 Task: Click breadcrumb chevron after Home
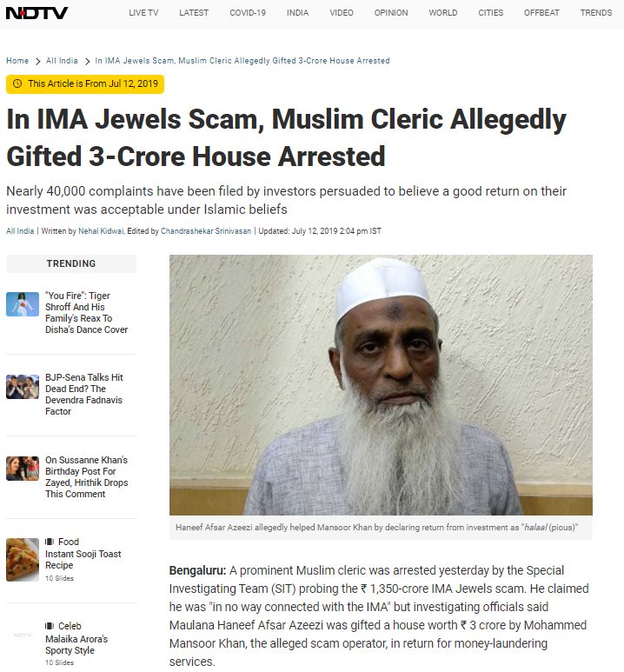click(x=37, y=61)
